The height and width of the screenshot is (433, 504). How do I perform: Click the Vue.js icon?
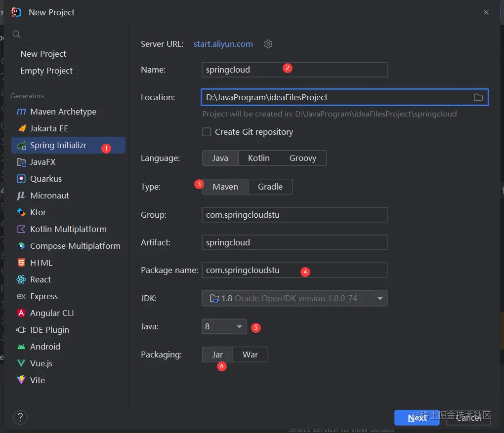[21, 363]
